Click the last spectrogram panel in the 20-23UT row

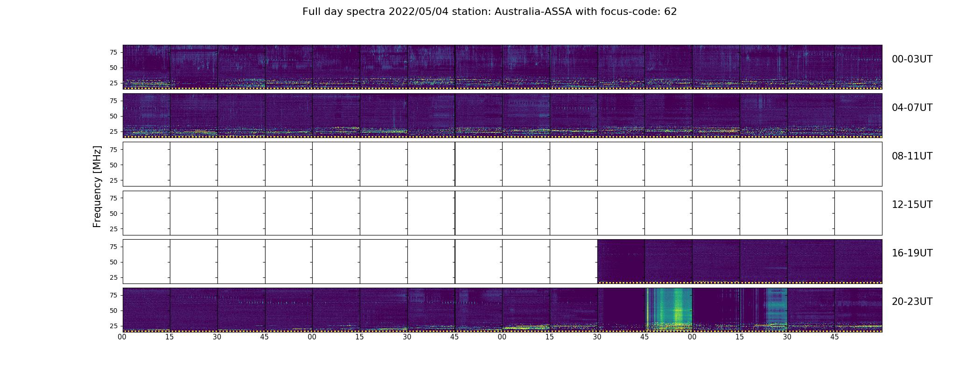coord(858,310)
